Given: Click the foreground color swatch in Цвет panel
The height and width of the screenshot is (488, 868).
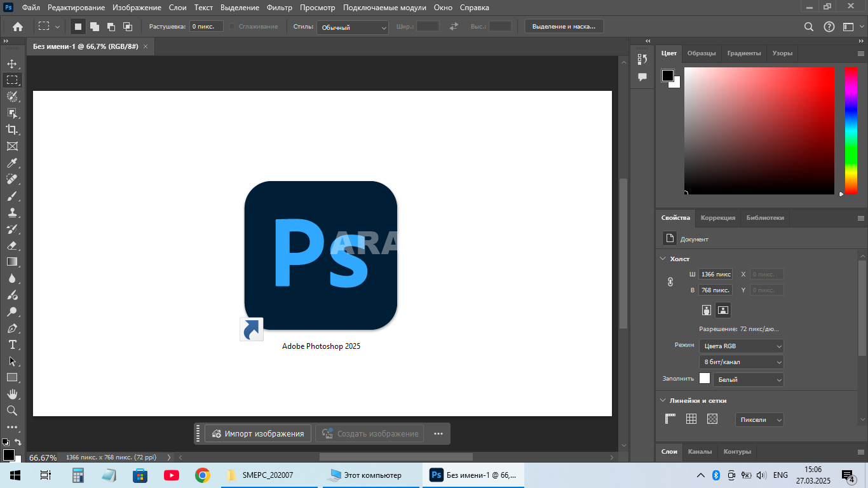Looking at the screenshot, I should [667, 76].
